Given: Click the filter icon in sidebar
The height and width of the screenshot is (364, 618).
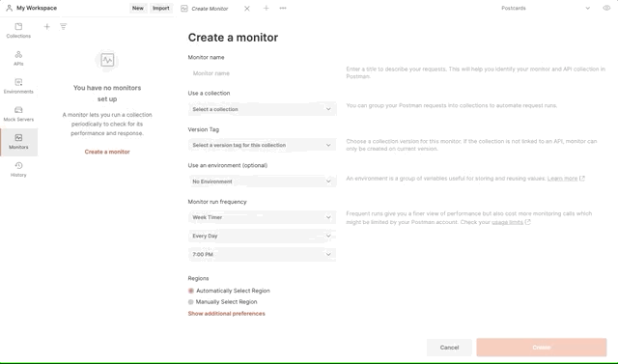Looking at the screenshot, I should tap(63, 27).
